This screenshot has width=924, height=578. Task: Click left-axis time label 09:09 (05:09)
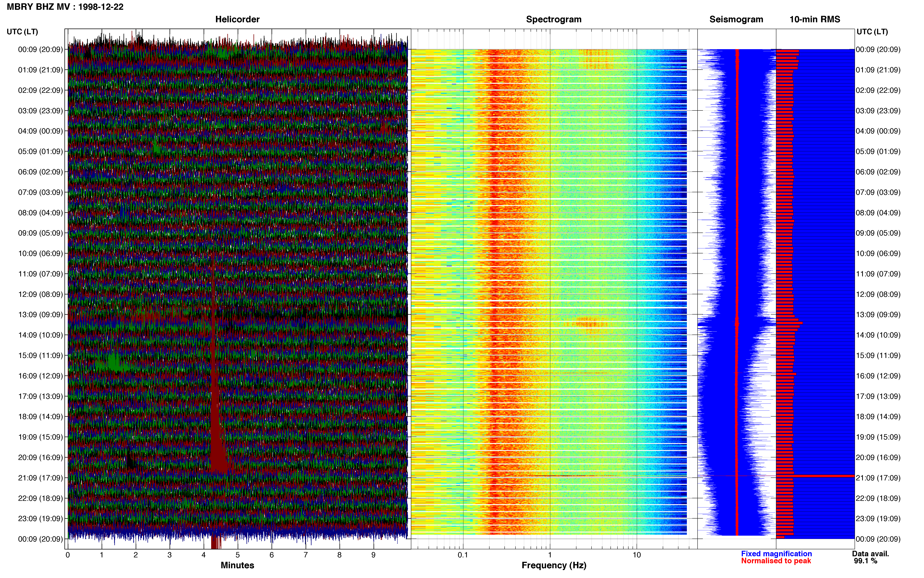41,233
